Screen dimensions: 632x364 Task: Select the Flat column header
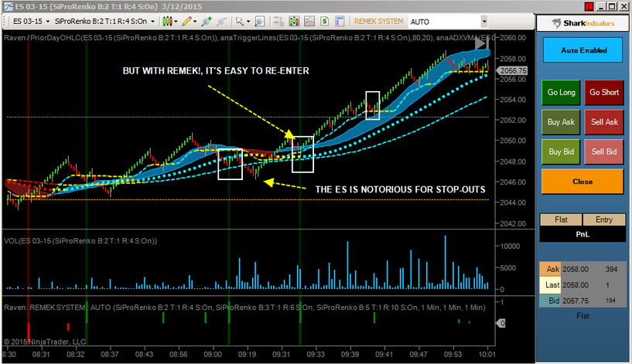coord(561,219)
